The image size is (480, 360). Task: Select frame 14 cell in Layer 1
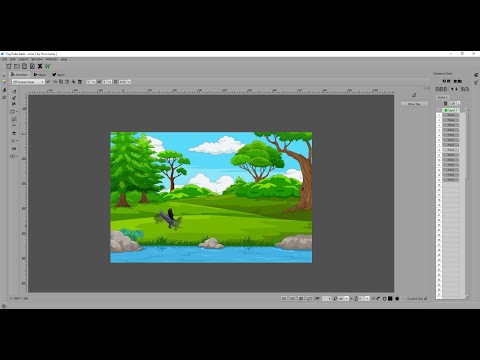coord(451,180)
